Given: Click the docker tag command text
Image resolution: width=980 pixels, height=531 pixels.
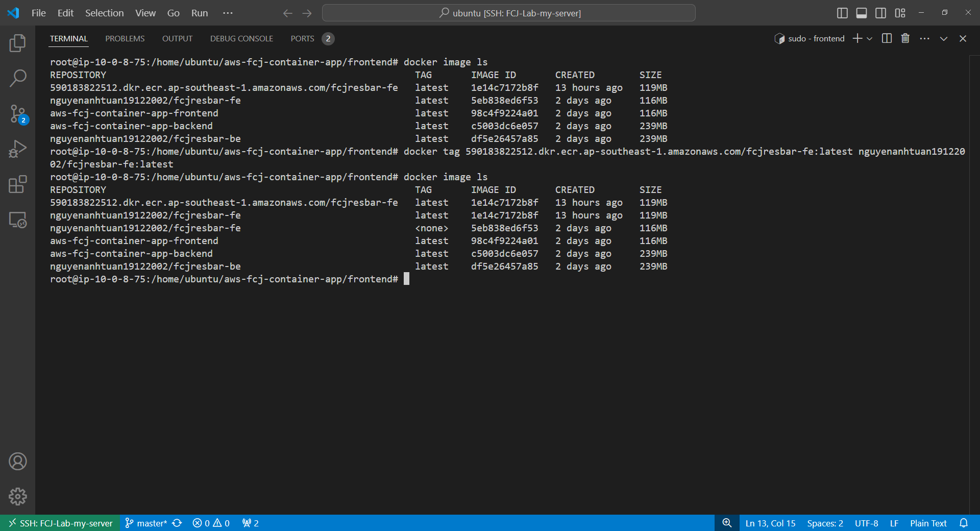Looking at the screenshot, I should click(684, 152).
